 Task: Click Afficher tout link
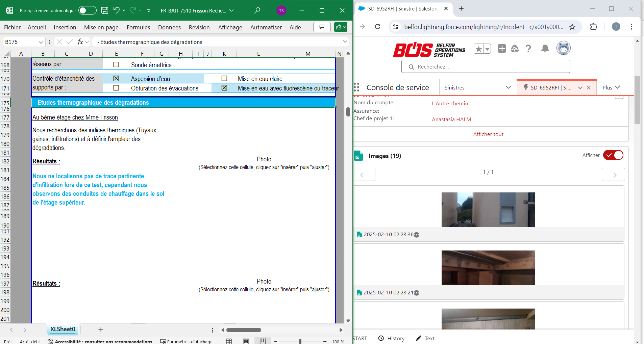[x=488, y=134]
